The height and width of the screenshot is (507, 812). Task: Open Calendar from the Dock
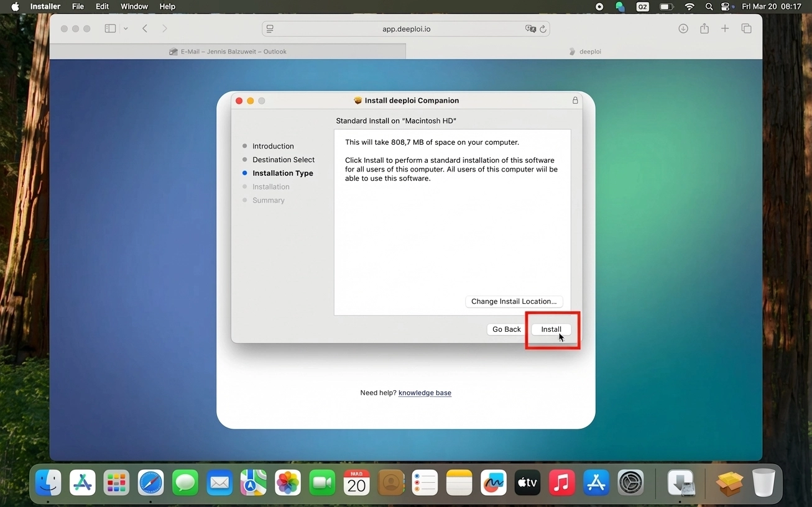[356, 483]
